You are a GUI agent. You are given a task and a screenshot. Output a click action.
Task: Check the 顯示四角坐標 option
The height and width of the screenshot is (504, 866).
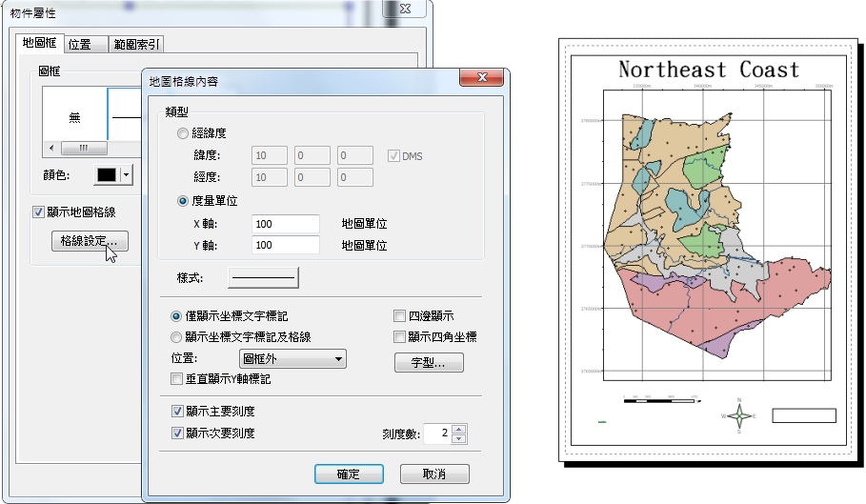(x=400, y=336)
